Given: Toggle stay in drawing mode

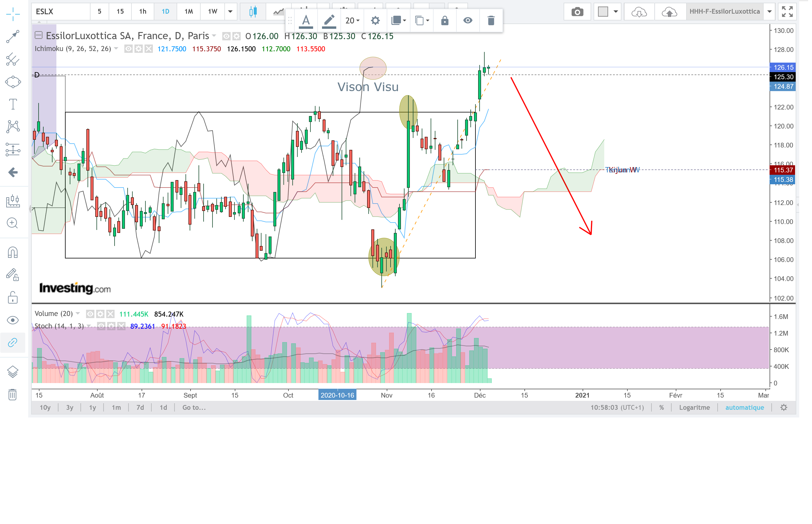Looking at the screenshot, I should pos(12,275).
